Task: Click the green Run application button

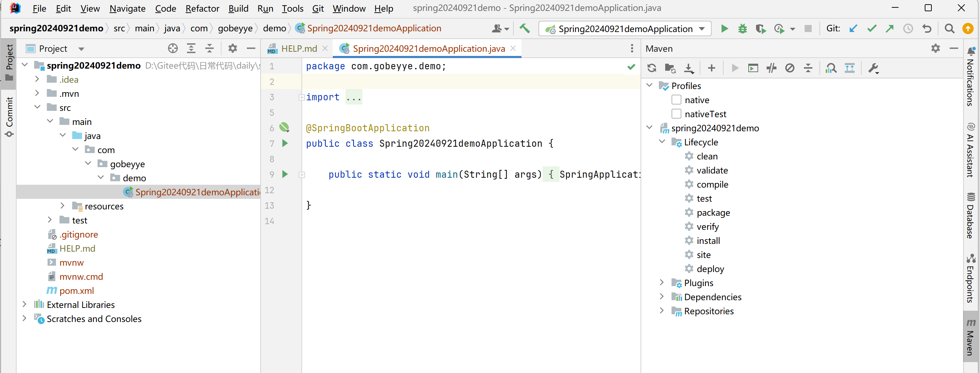Action: pyautogui.click(x=724, y=29)
